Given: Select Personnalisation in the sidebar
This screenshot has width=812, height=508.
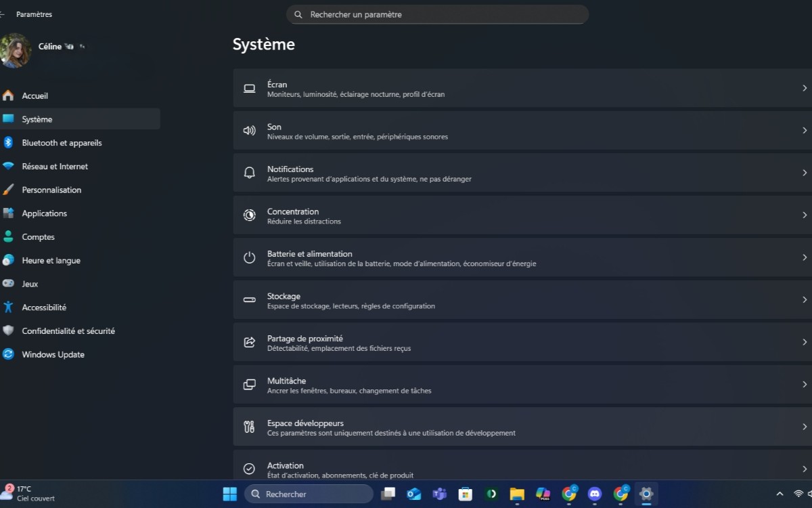Looking at the screenshot, I should 52,190.
